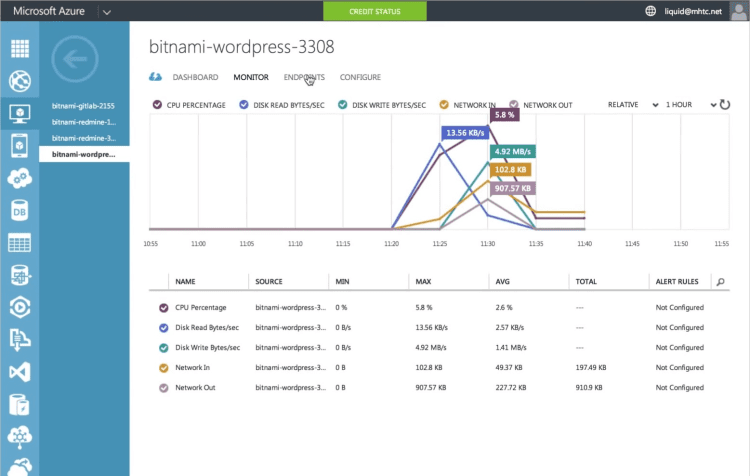Toggle the CPU Percentage row check circle
The width and height of the screenshot is (750, 476).
tap(164, 308)
